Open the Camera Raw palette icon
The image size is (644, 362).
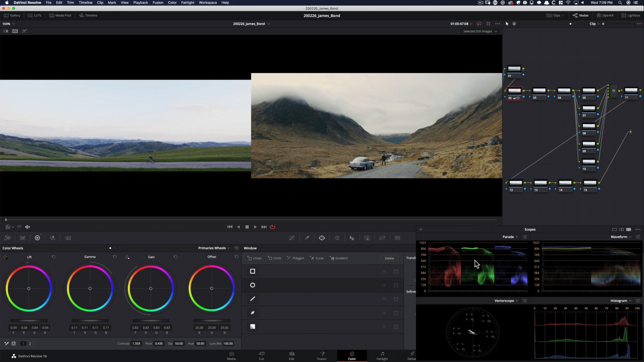[8, 238]
